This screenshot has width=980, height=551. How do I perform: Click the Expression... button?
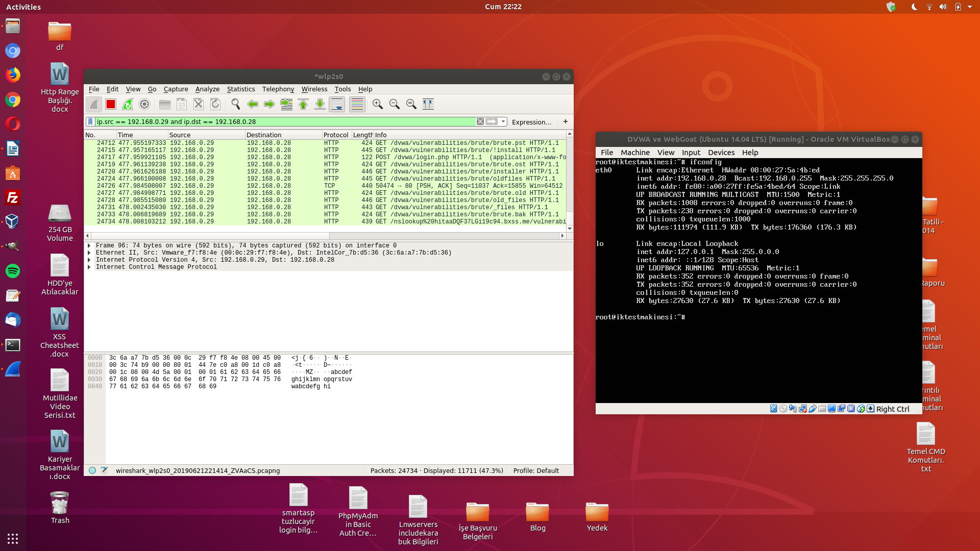(531, 122)
